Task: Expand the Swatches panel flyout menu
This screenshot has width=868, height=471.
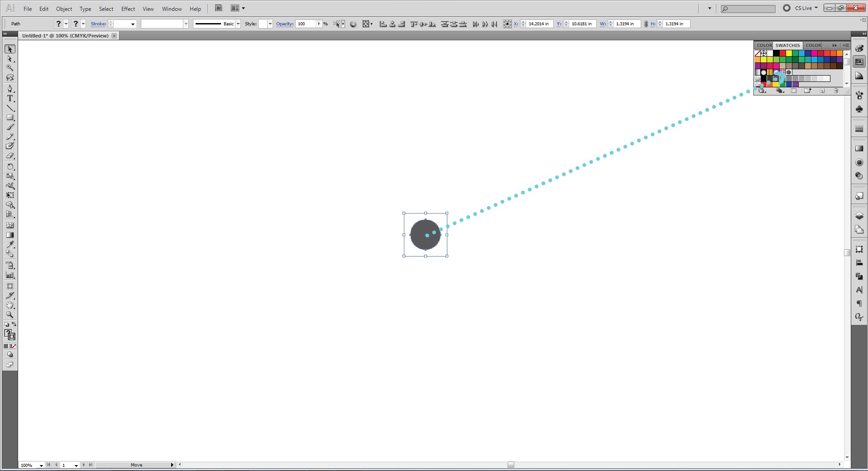Action: click(x=846, y=45)
